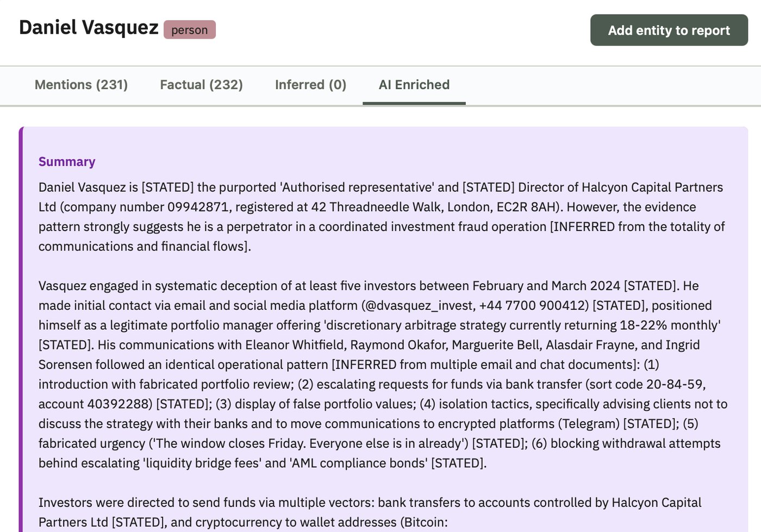This screenshot has width=761, height=532.
Task: Switch to the Factual (232) tab
Action: [x=201, y=85]
